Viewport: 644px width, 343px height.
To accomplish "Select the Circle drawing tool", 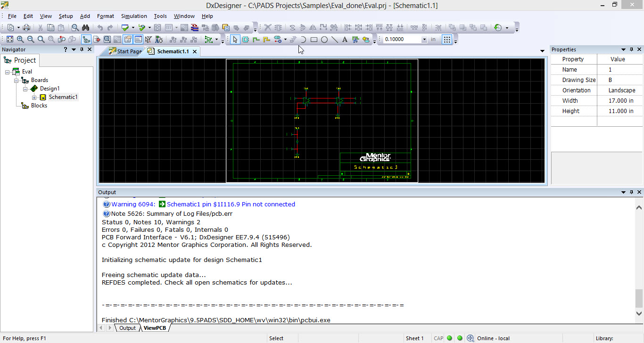I will pyautogui.click(x=324, y=40).
